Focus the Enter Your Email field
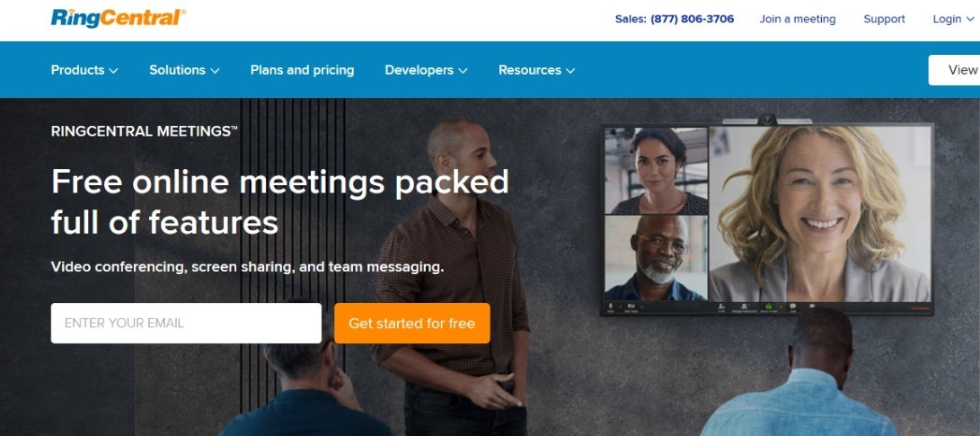Viewport: 980px width, 436px height. (x=186, y=324)
